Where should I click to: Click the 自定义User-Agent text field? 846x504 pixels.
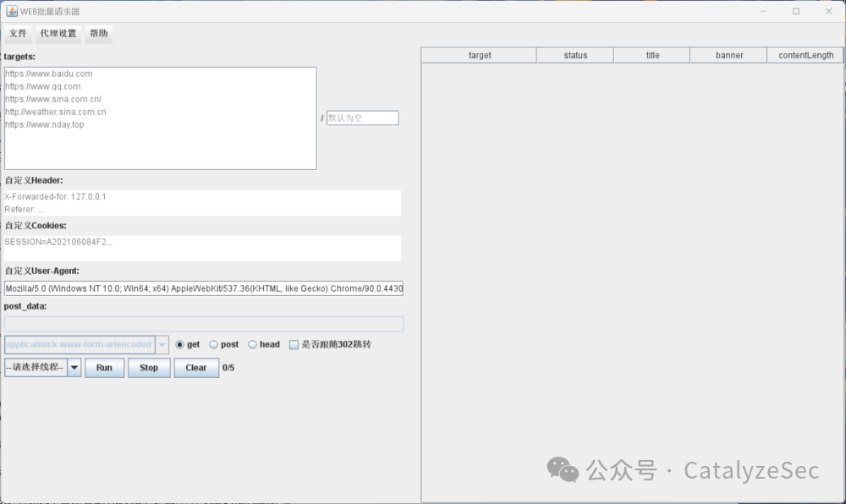(x=204, y=288)
